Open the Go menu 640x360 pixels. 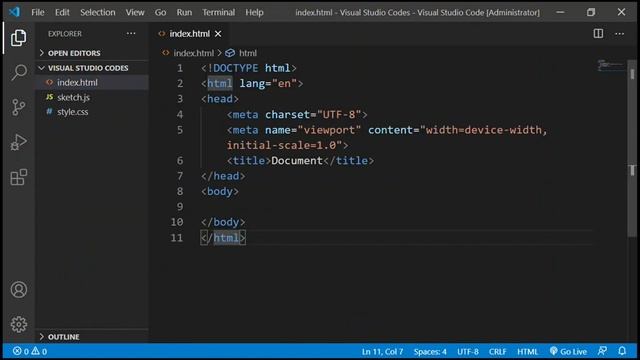[x=160, y=12]
